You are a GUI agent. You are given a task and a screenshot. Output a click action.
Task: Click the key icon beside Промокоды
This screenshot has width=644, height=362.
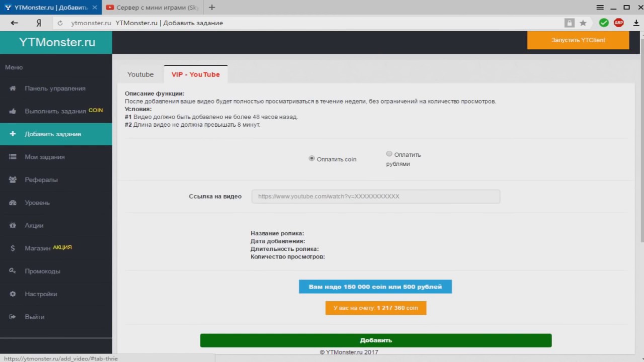[x=13, y=271]
